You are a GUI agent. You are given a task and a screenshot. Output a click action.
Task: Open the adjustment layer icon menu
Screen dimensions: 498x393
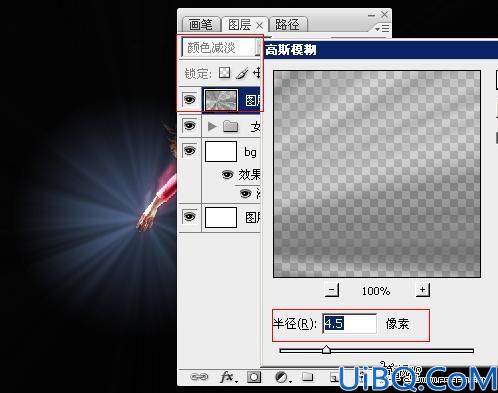click(283, 377)
